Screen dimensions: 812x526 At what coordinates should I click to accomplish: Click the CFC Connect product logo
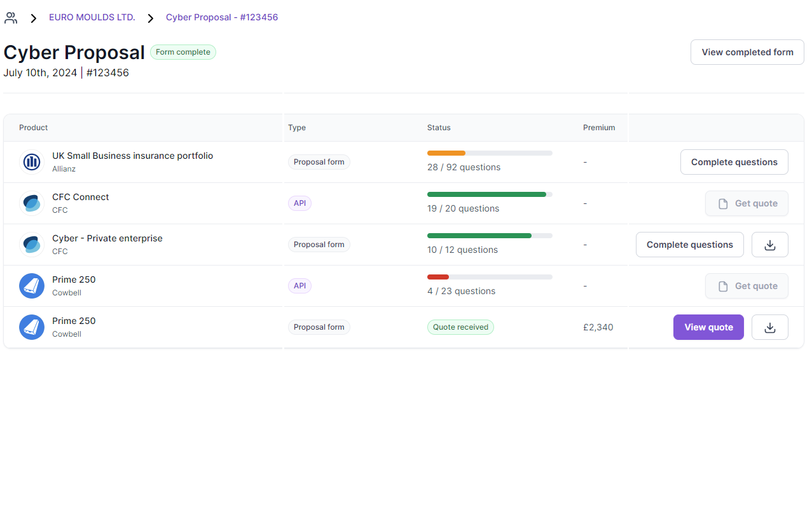pyautogui.click(x=32, y=203)
